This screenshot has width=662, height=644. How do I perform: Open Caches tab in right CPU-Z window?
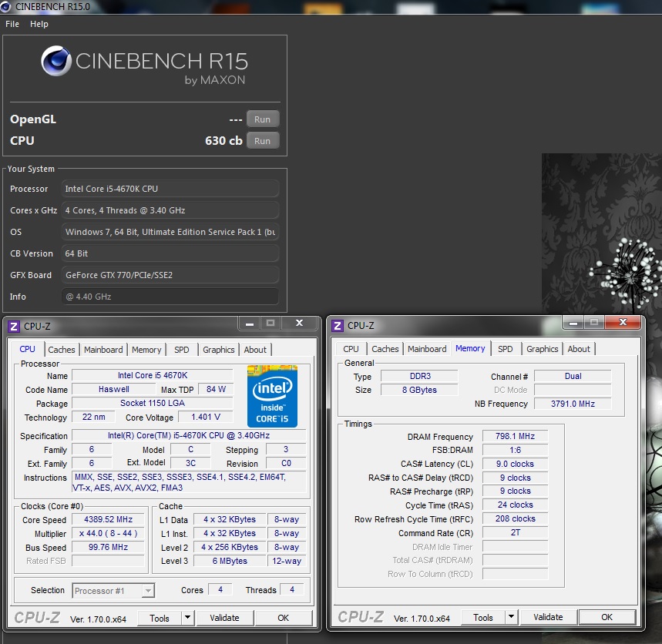coord(385,349)
